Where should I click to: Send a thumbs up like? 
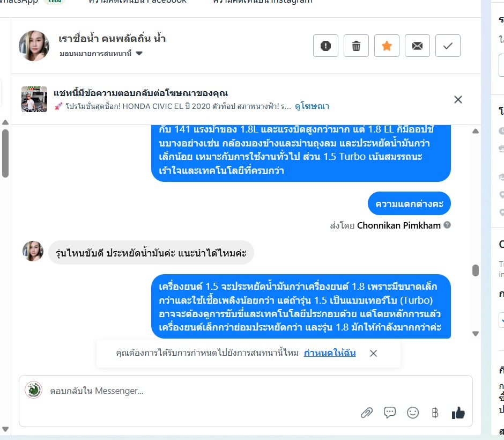[x=458, y=413]
